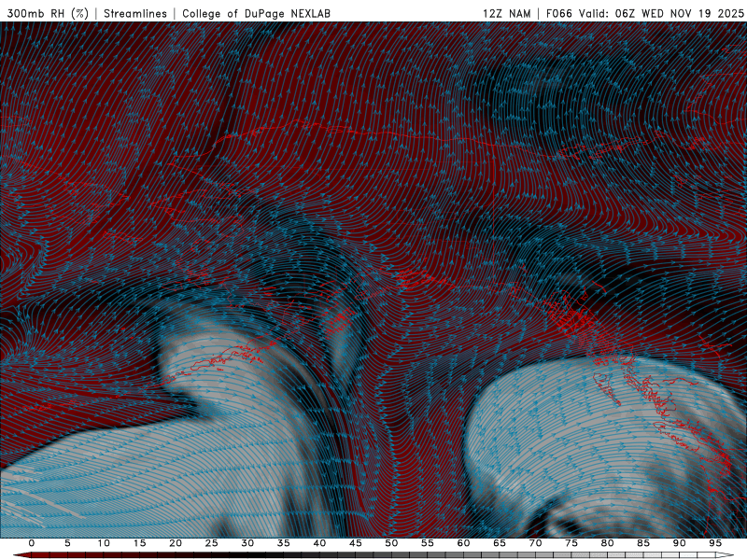Click the colorbar label "40"

[319, 543]
